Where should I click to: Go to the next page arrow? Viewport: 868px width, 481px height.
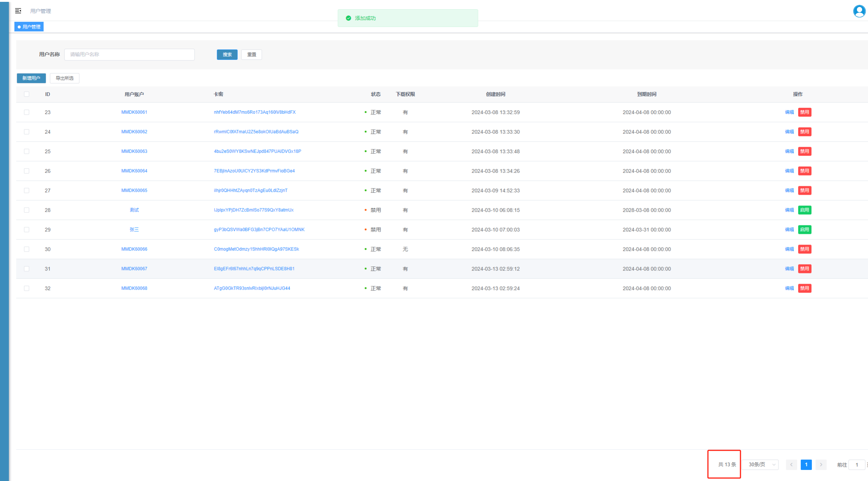coord(821,465)
